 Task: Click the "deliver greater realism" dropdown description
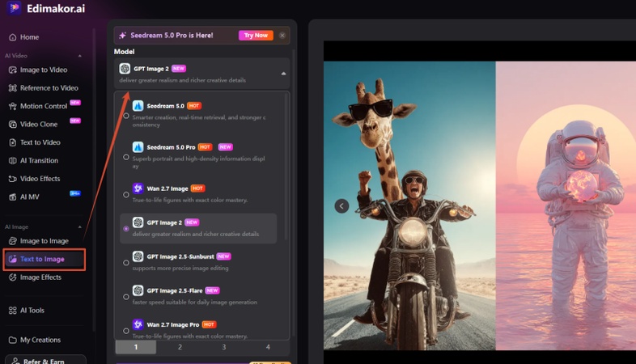point(183,80)
